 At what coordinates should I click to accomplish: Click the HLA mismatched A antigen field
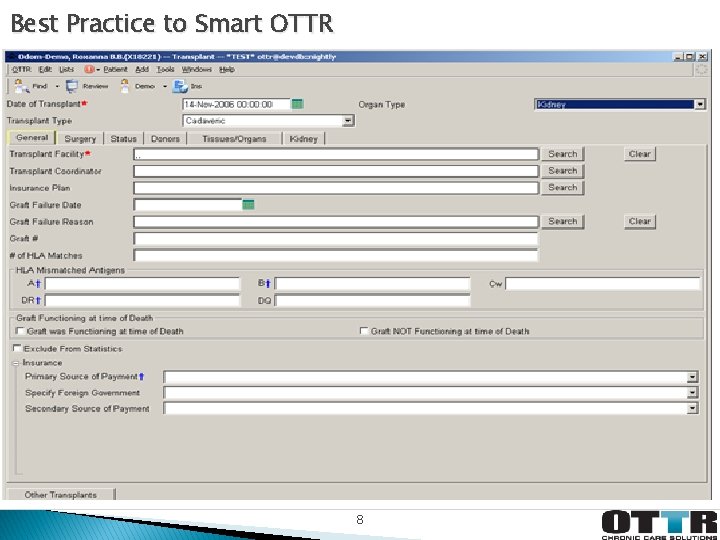142,284
